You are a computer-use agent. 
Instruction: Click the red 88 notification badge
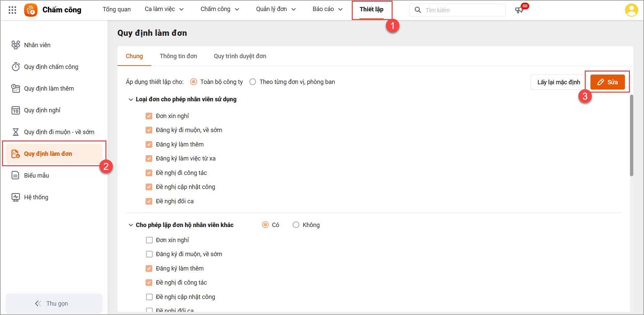[x=525, y=6]
